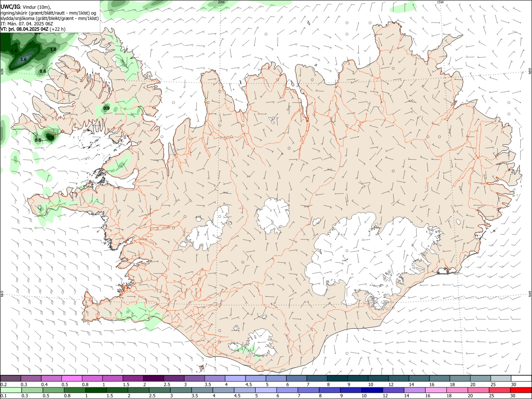Pick the periwinkle 6 swatch in the lower legend row

(x=287, y=390)
